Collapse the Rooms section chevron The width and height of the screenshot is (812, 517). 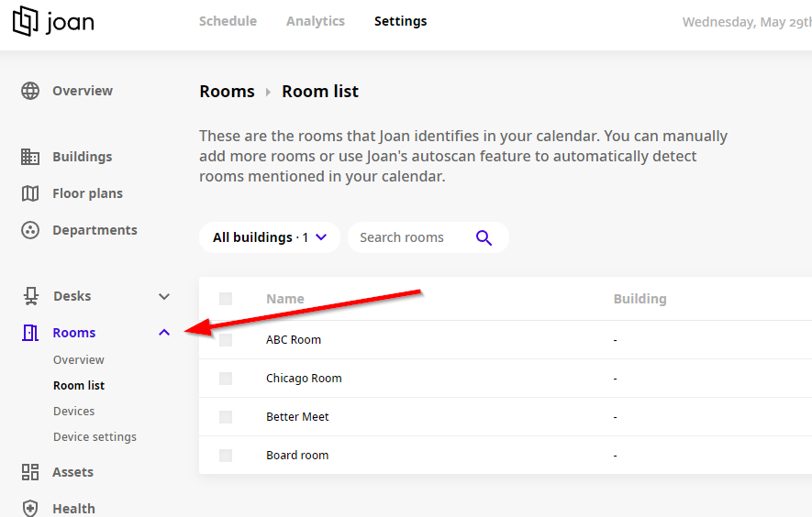pos(164,333)
